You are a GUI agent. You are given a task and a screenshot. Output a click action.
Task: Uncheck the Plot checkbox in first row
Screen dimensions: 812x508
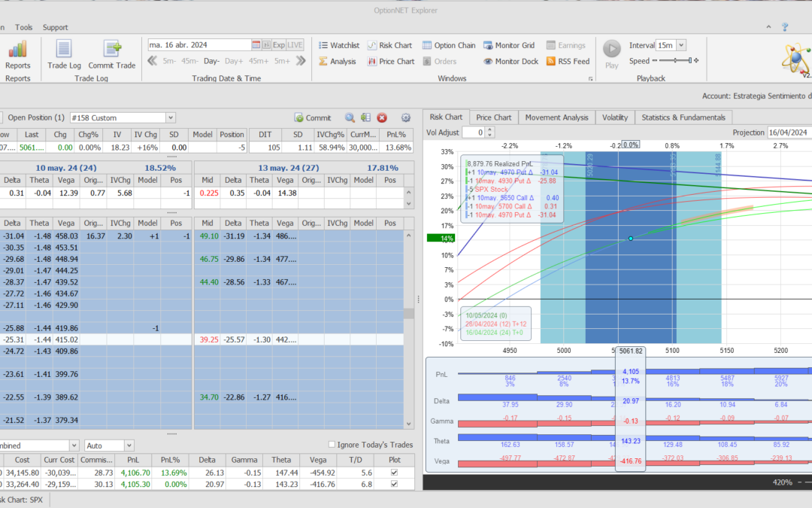pyautogui.click(x=394, y=472)
